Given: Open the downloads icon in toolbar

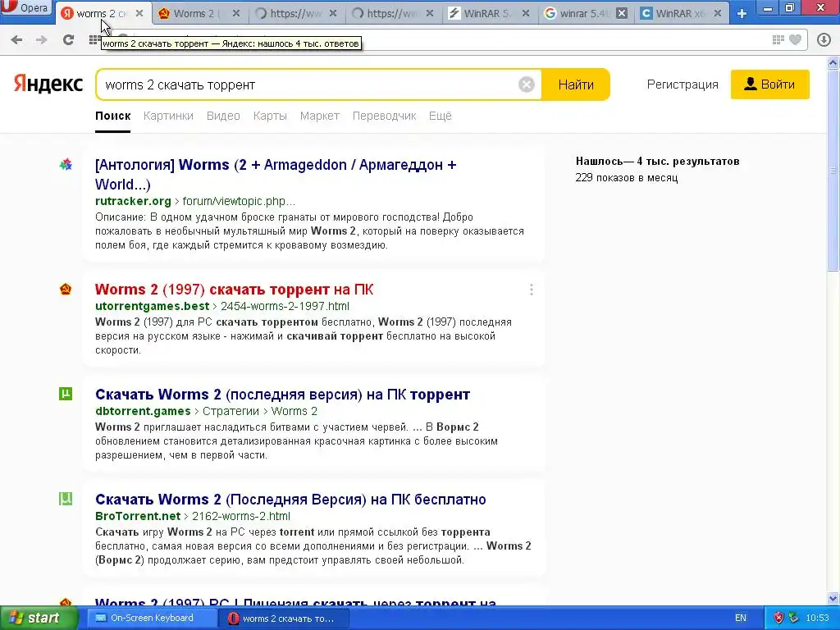Looking at the screenshot, I should 824,39.
